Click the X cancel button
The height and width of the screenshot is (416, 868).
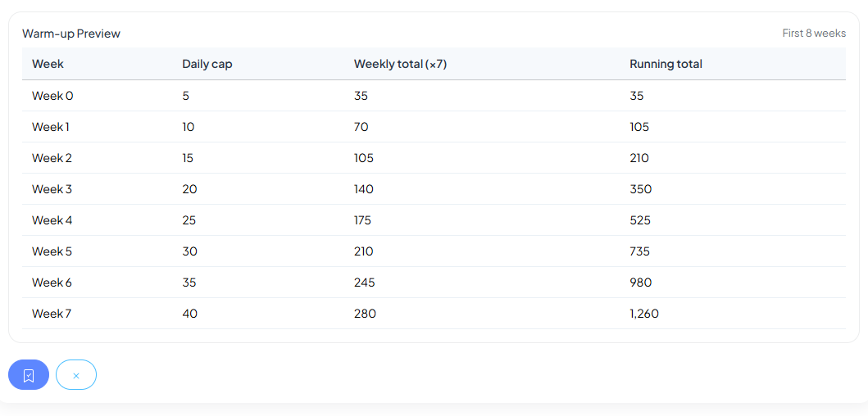pyautogui.click(x=76, y=375)
